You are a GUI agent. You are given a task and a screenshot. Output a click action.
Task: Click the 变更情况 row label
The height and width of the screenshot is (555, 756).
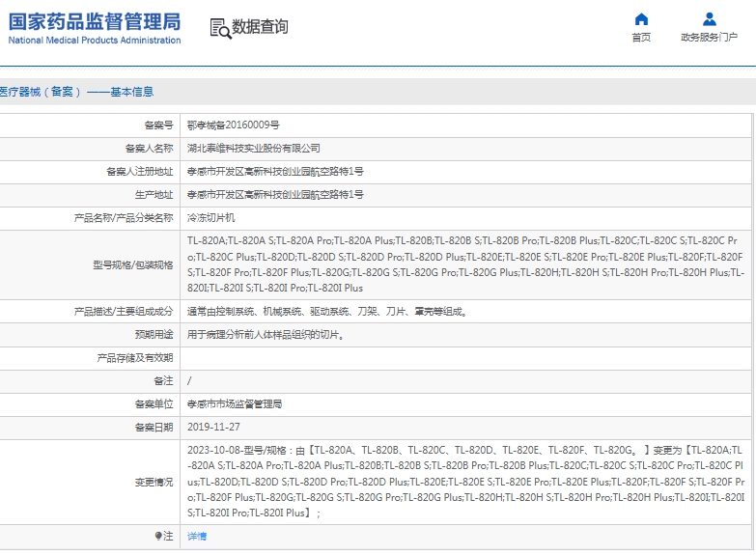[154, 483]
